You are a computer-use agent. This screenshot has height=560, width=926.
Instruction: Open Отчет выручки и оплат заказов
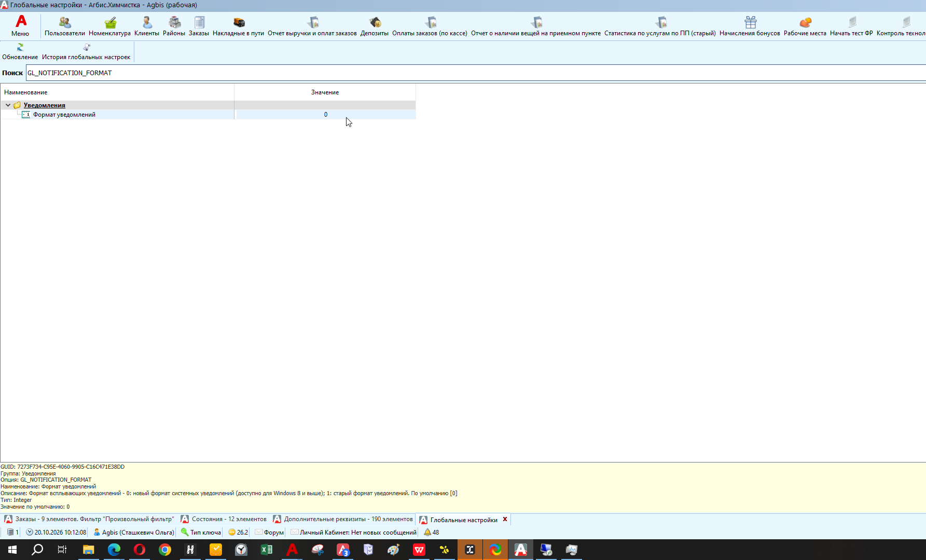(312, 25)
